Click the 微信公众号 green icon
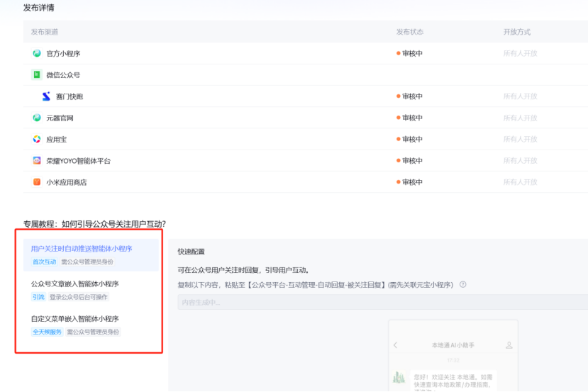 (37, 74)
